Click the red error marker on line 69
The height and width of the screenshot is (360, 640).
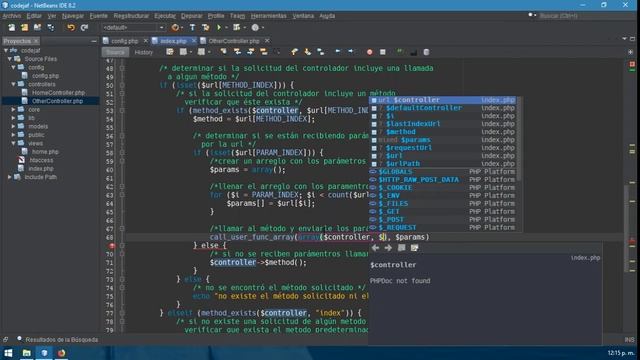[112, 245]
